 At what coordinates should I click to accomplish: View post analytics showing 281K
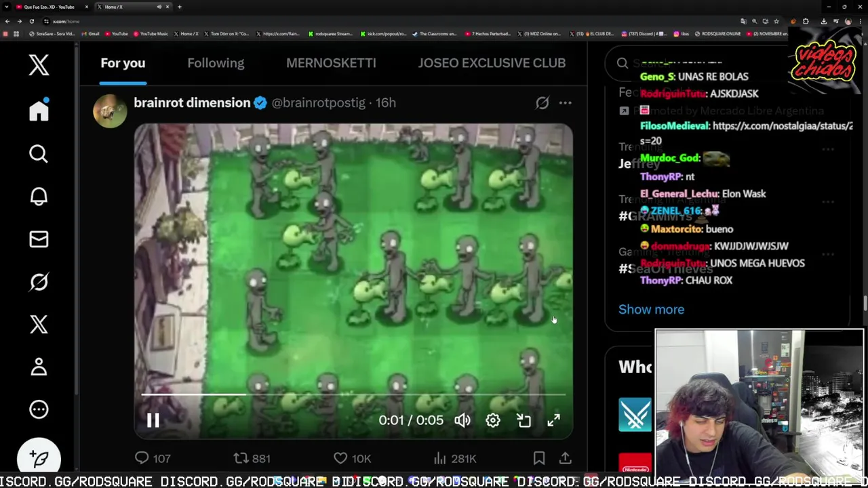(454, 459)
